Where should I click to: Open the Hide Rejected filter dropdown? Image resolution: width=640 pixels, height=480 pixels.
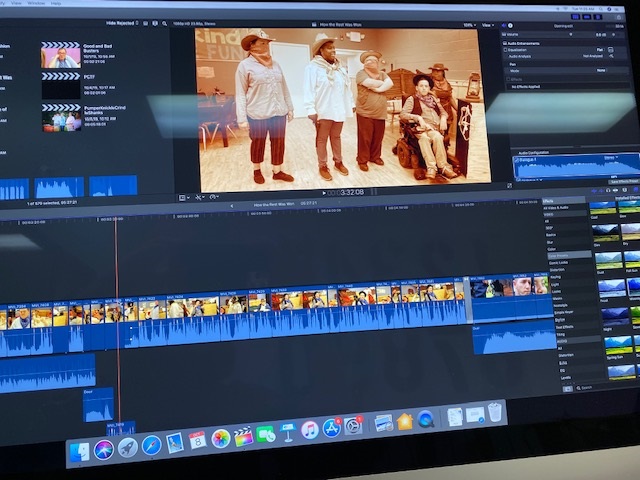122,23
